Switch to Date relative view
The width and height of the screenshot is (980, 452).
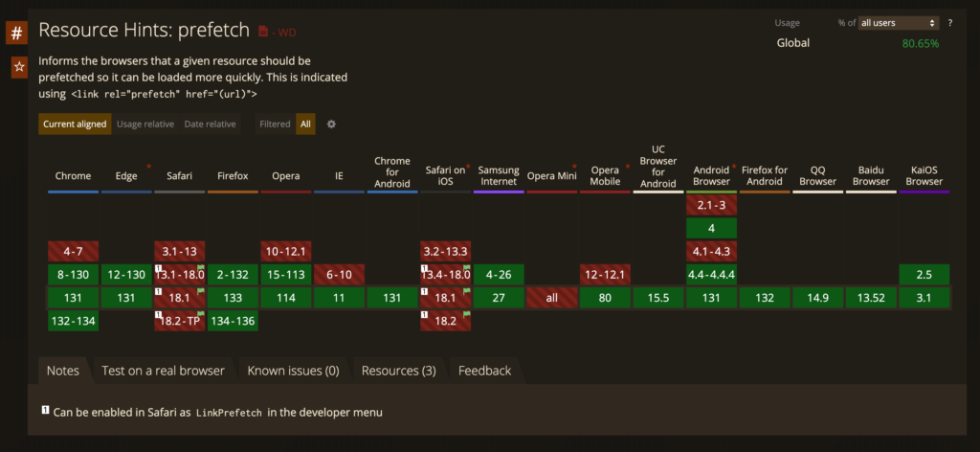210,124
